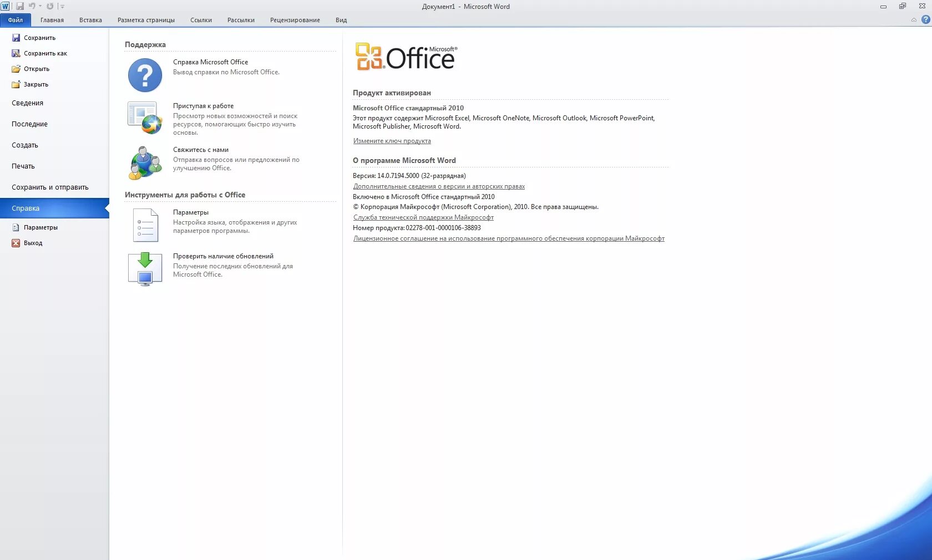Image resolution: width=932 pixels, height=560 pixels.
Task: Click the Открыть folder icon in sidebar
Action: 16,69
